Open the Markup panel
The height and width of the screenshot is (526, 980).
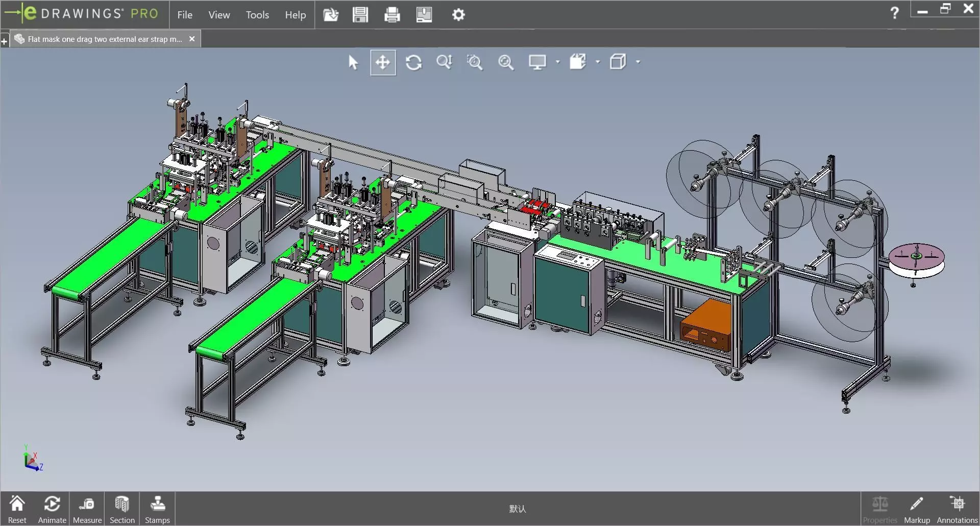[x=917, y=509]
